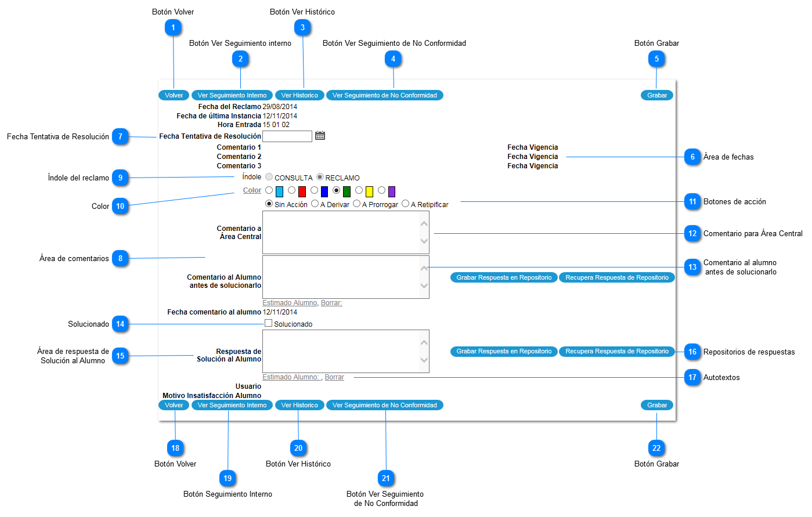The height and width of the screenshot is (517, 812).
Task: Click the Grabar button below the form
Action: [657, 405]
